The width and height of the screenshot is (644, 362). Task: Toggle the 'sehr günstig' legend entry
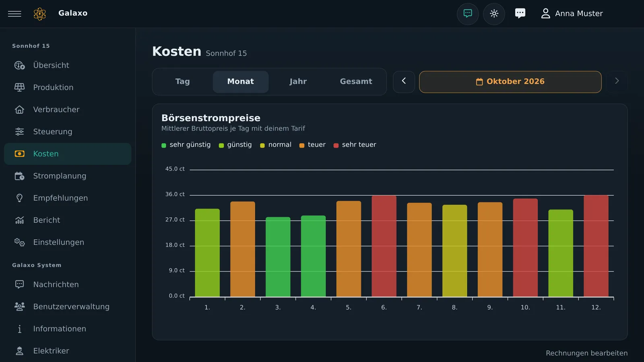pyautogui.click(x=186, y=145)
